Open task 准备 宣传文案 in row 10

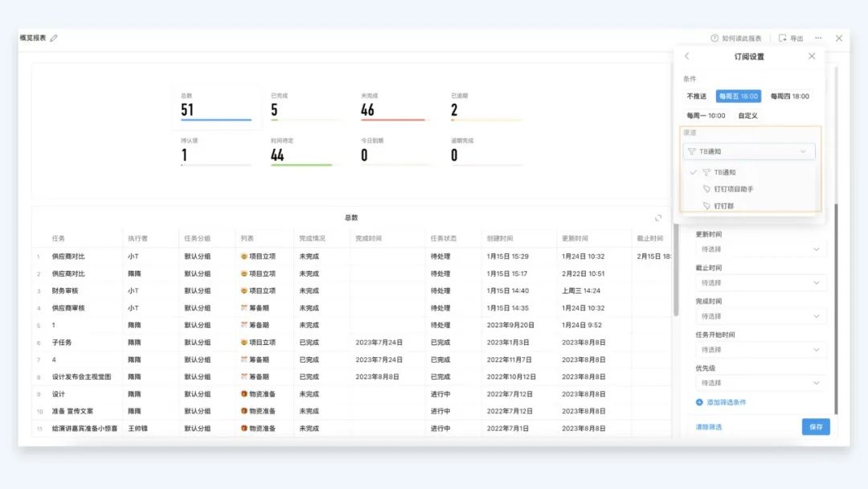72,411
